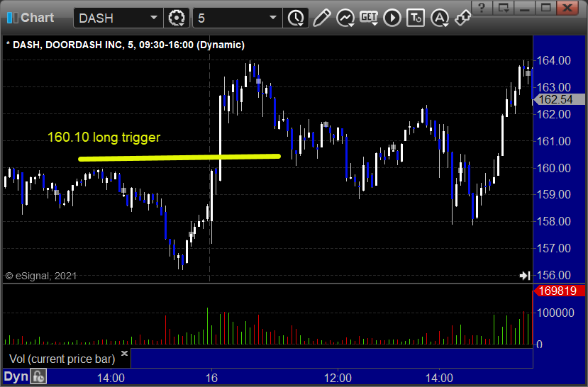Viewport: 588px width, 387px height.
Task: Select the '160.10 long trigger' text annotation
Action: tap(104, 137)
